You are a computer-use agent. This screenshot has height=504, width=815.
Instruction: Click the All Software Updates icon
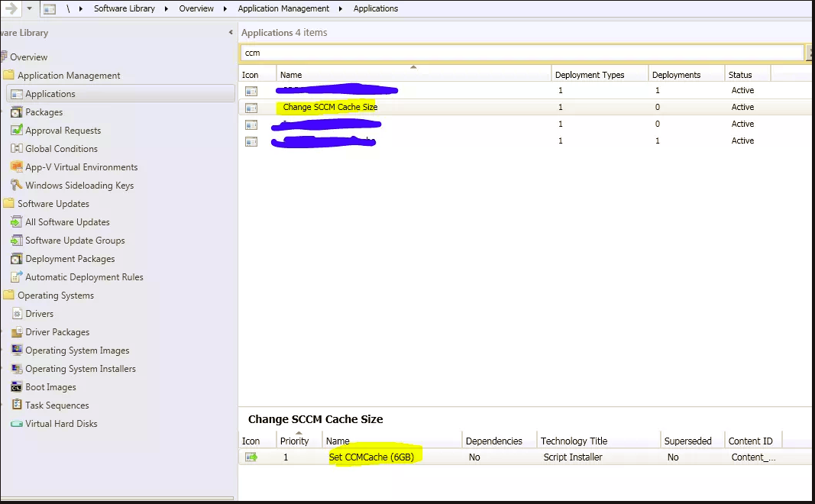tap(17, 222)
